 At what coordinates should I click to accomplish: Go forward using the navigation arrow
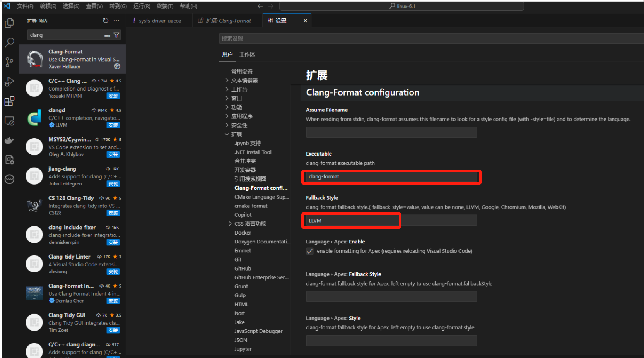click(x=271, y=6)
